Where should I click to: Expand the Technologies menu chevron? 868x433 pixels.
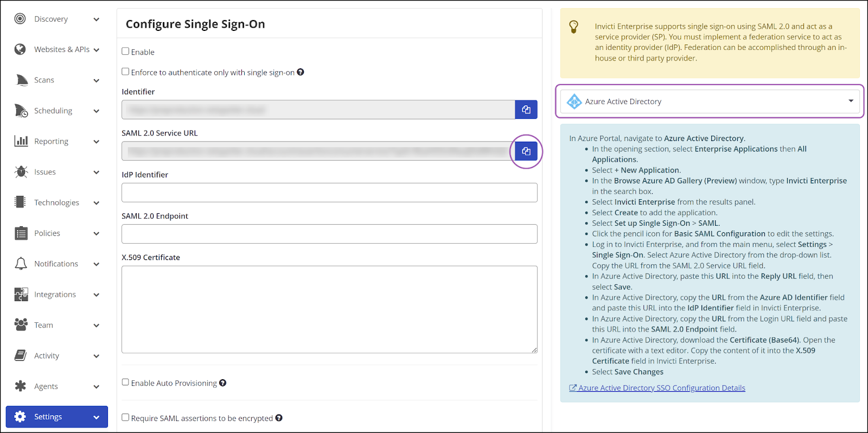[x=97, y=203]
